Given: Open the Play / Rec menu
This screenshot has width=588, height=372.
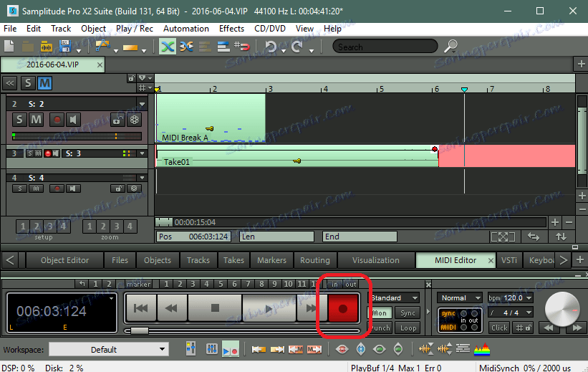Looking at the screenshot, I should (x=134, y=29).
